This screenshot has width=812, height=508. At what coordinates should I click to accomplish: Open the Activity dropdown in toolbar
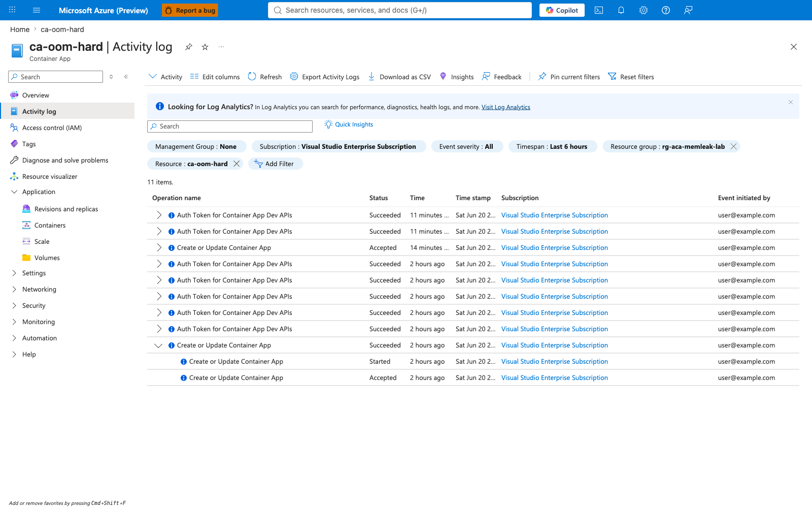[x=165, y=77]
